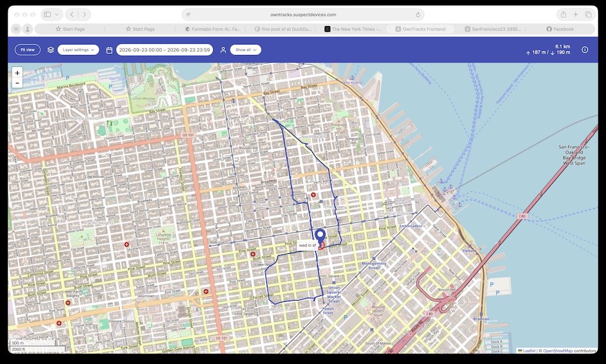Click the blue location pin marker
The width and height of the screenshot is (606, 364).
(320, 236)
